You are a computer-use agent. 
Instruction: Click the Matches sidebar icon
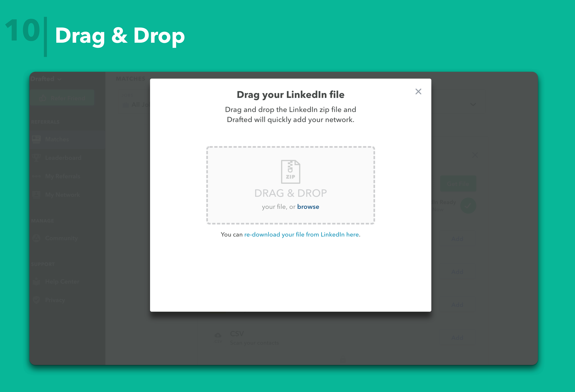[36, 139]
